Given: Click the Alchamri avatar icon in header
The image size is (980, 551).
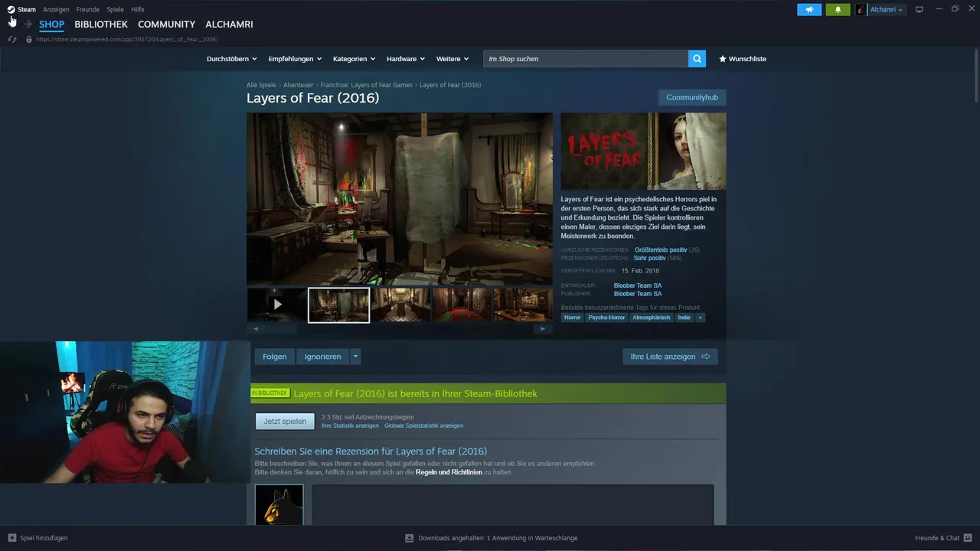Looking at the screenshot, I should tap(861, 9).
